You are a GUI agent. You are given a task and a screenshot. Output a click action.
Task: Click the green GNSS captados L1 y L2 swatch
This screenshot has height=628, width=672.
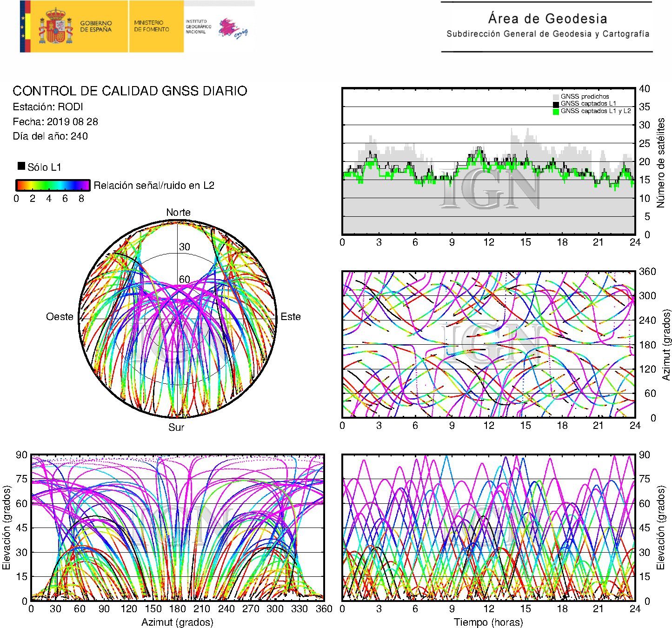[x=556, y=112]
